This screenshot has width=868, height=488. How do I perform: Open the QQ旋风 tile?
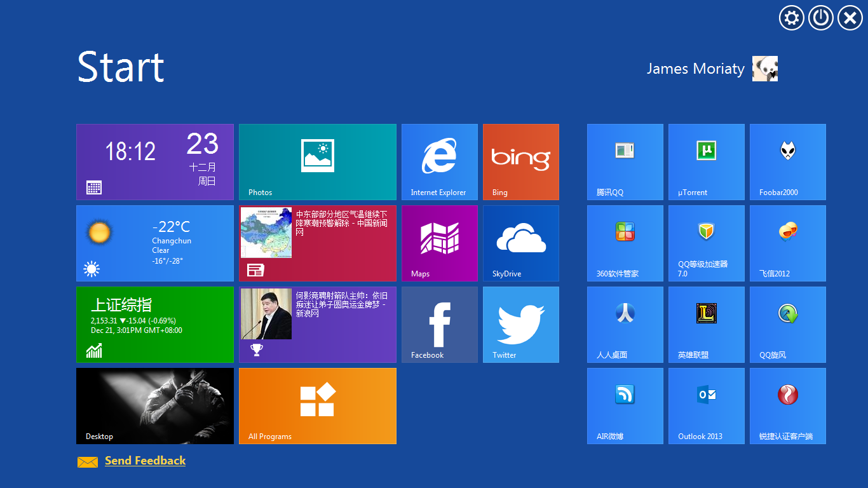tap(788, 325)
